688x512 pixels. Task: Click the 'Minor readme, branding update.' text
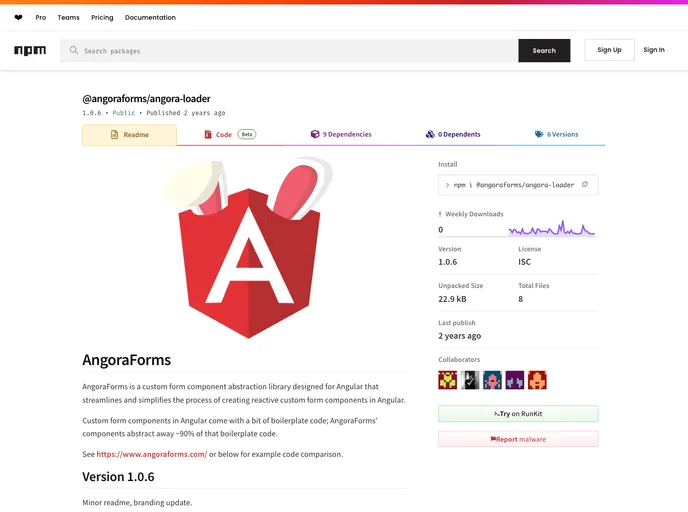(x=137, y=502)
